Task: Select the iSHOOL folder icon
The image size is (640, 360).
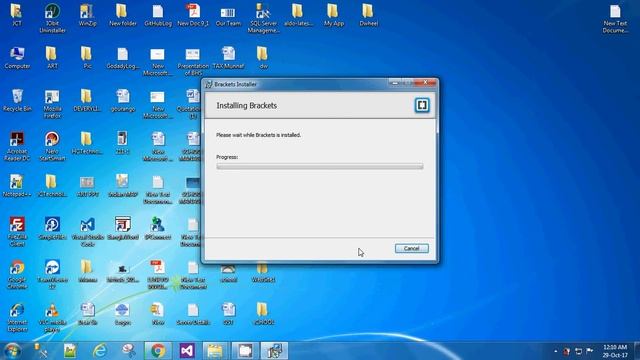Action: 263,314
